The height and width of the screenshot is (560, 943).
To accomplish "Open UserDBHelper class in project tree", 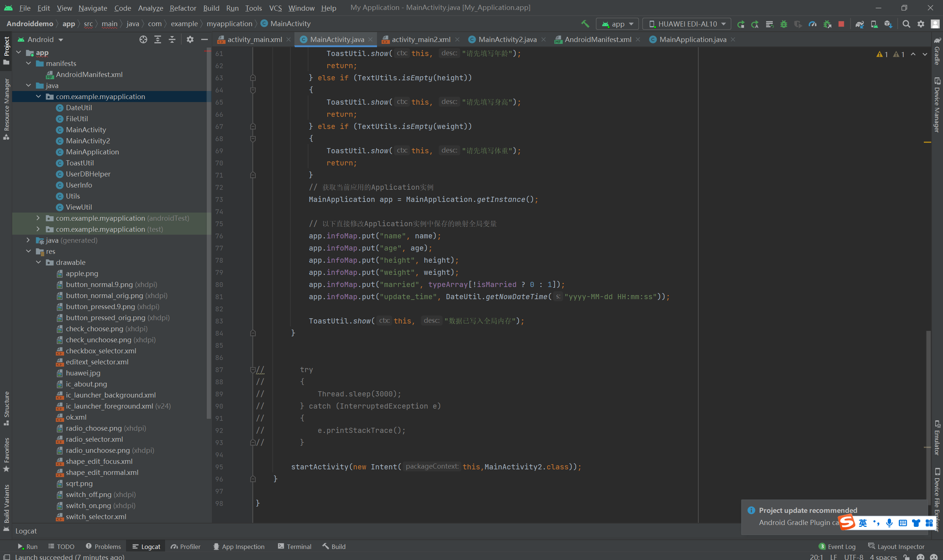I will tap(88, 174).
